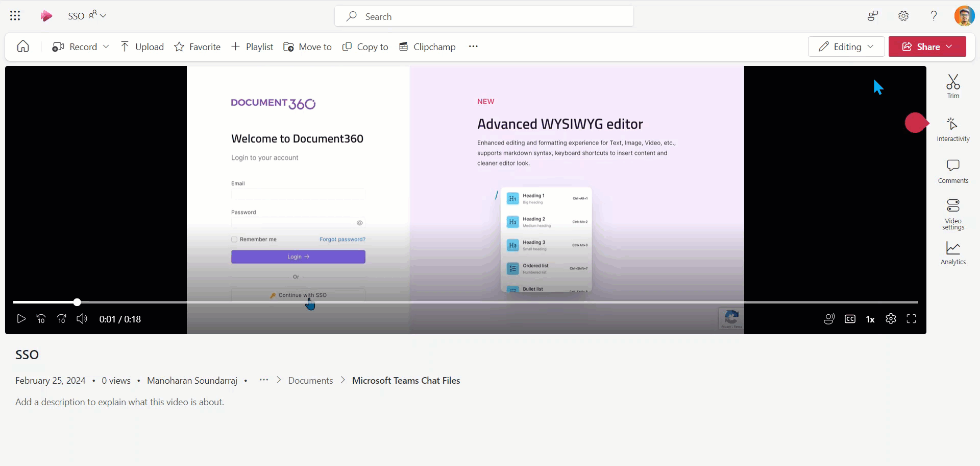This screenshot has height=466, width=980.
Task: Click the SSO video title
Action: (x=27, y=355)
